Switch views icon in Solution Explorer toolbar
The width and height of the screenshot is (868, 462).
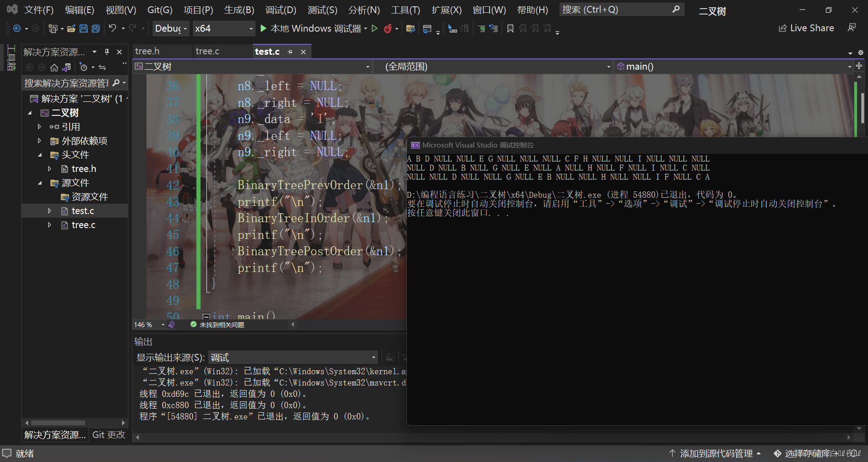pos(66,67)
